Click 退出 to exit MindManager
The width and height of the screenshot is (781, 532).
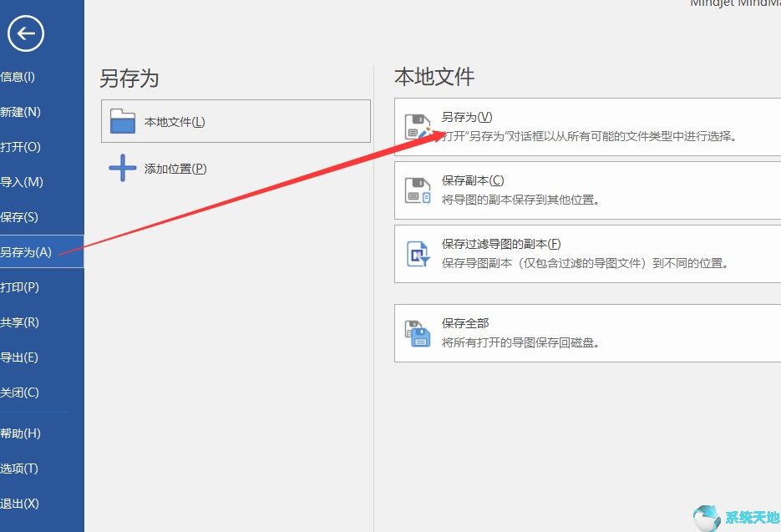coord(18,503)
